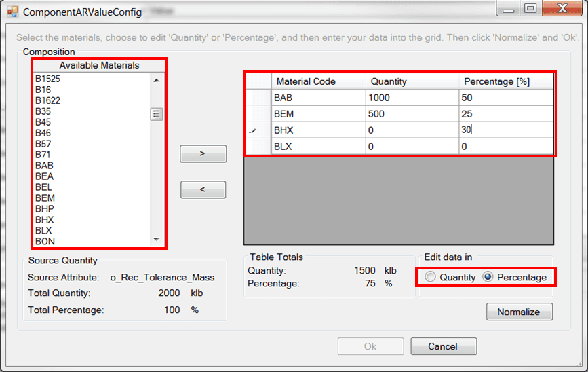Click the BLX row percentage cell
Screen dimensions: 588x372
pos(506,147)
